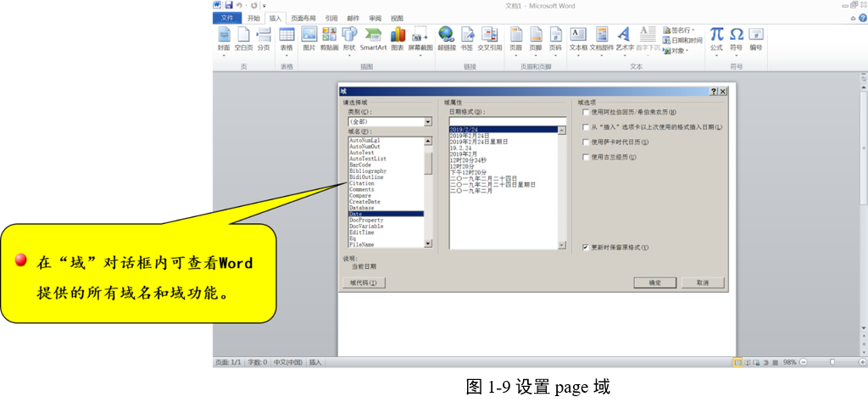The width and height of the screenshot is (868, 408).
Task: Add a bookmark with 书签
Action: pos(467,40)
